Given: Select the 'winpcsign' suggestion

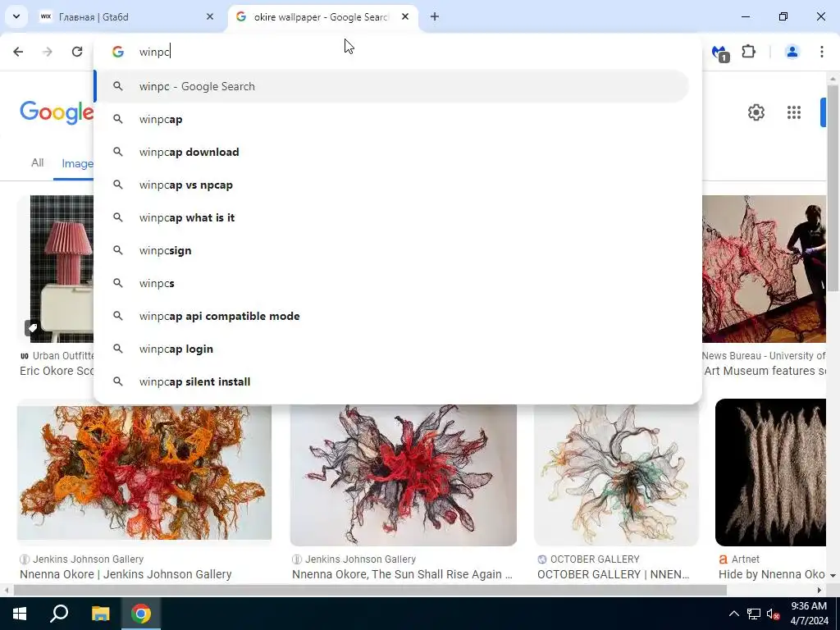Looking at the screenshot, I should [x=392, y=250].
